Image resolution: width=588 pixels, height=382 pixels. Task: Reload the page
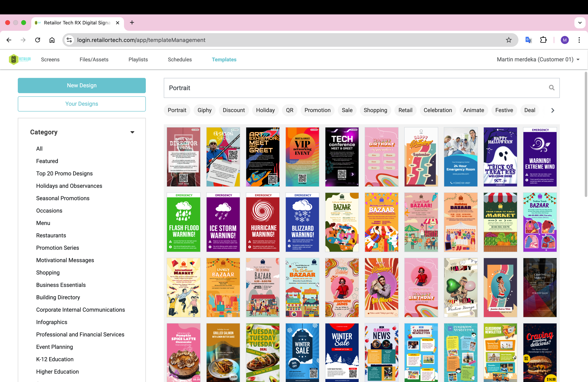[38, 40]
